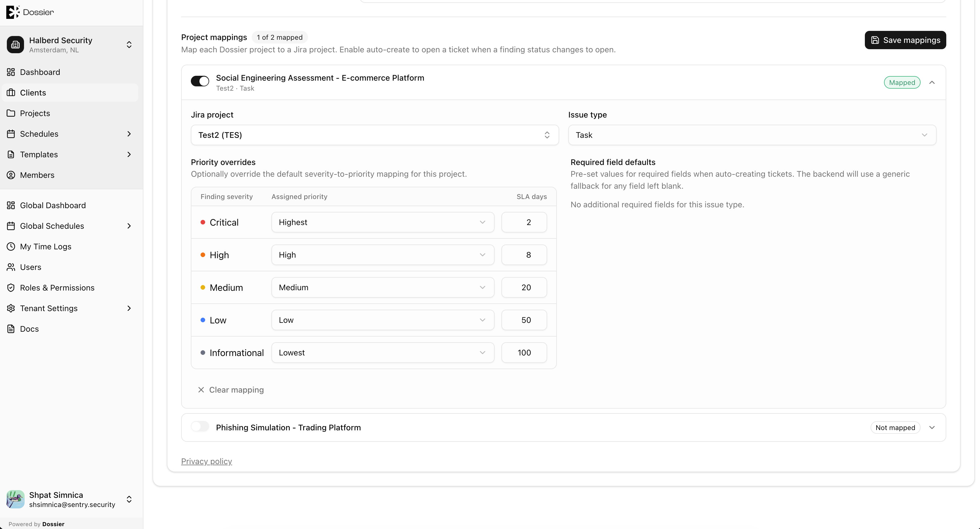980x529 pixels.
Task: Disable auto-create toggle for Social Engineering Assessment
Action: [x=200, y=81]
